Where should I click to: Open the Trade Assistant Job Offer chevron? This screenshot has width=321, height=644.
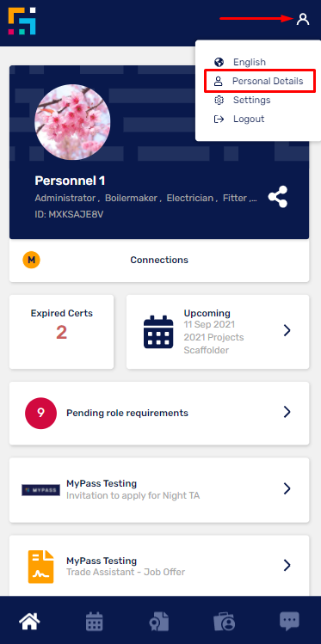coord(287,566)
